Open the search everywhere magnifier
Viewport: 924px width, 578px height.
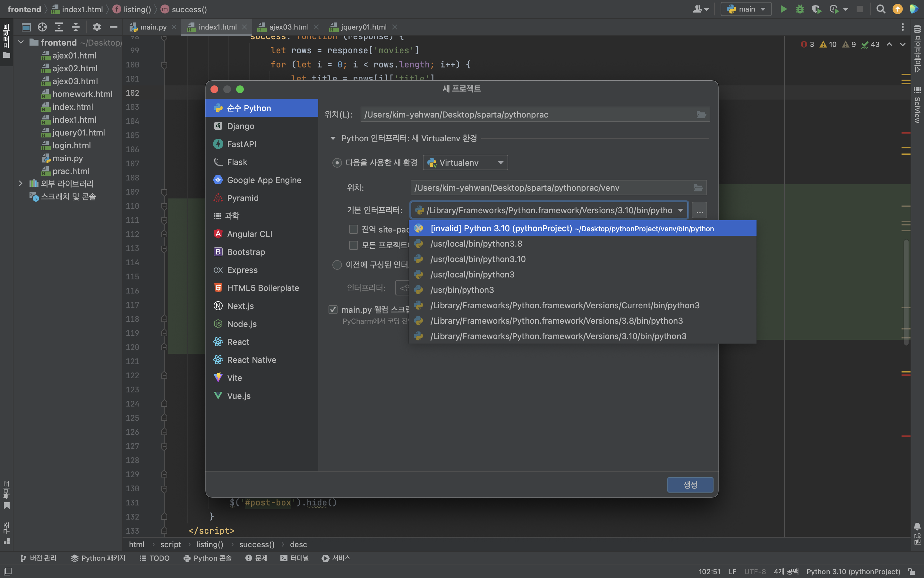pos(880,9)
